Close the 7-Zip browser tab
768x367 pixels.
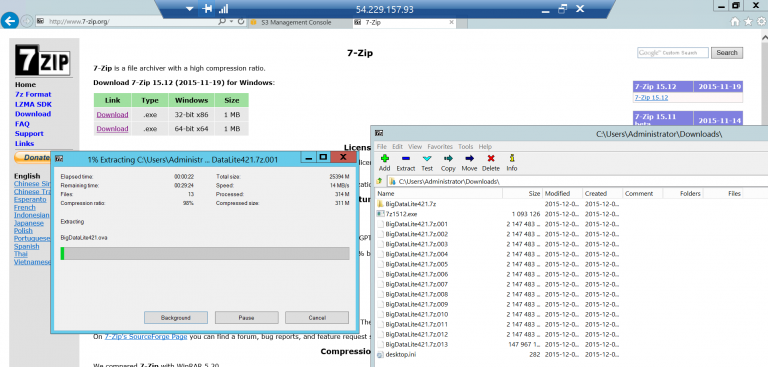[x=451, y=23]
